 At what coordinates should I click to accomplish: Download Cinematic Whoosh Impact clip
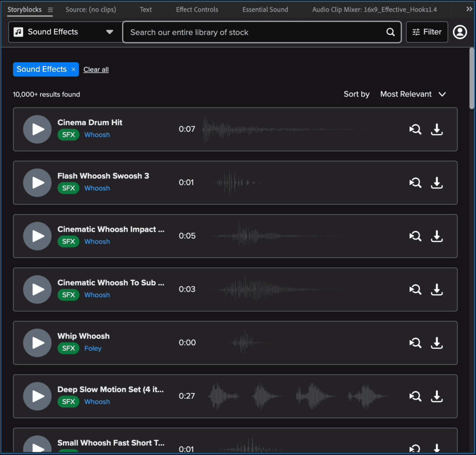437,236
